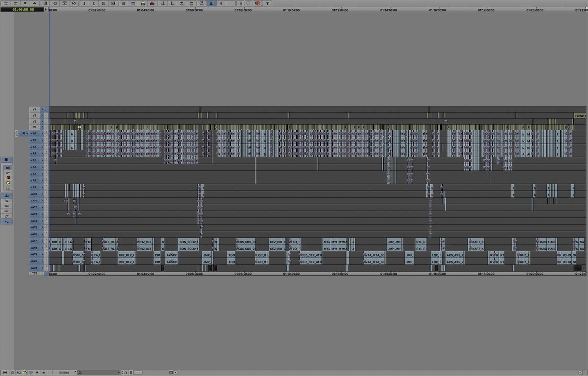The image size is (588, 376).
Task: Click the circle-slash icon in top toolbar
Action: [x=73, y=3]
